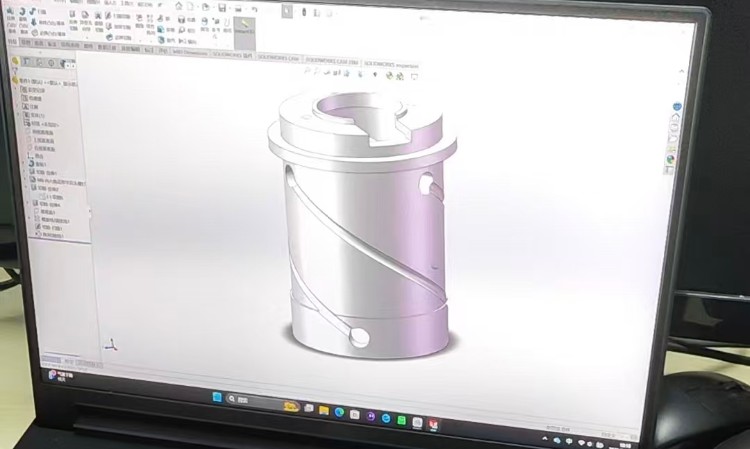Click the Open file icon
Viewport: 750px width, 449px height.
pos(205,7)
